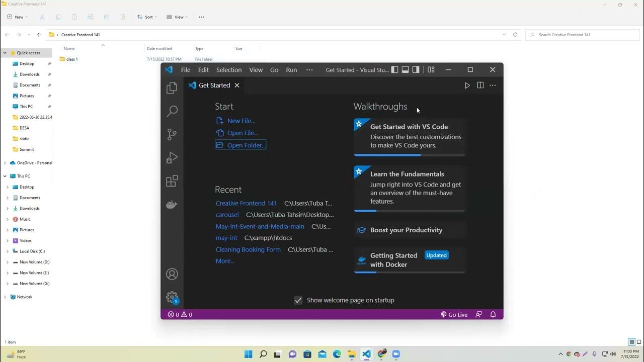Viewport: 644px width, 362px height.
Task: Open Customize Layout in VS Code title bar
Action: point(431,70)
